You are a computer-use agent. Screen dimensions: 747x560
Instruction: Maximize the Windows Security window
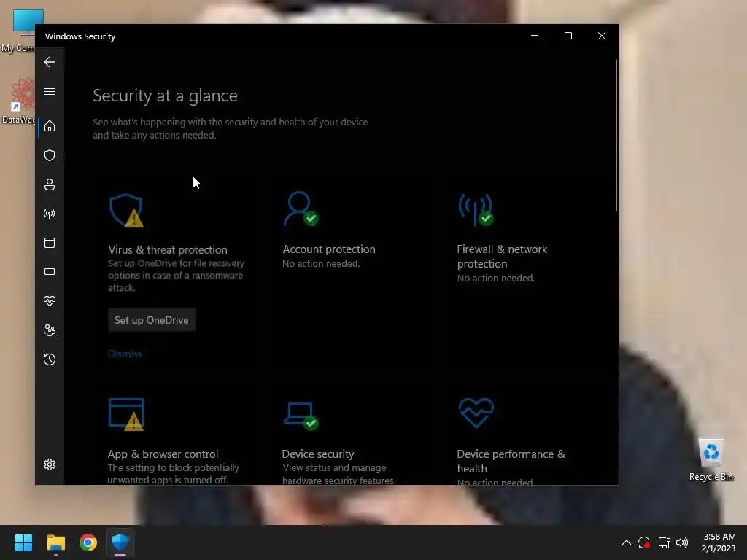[568, 36]
